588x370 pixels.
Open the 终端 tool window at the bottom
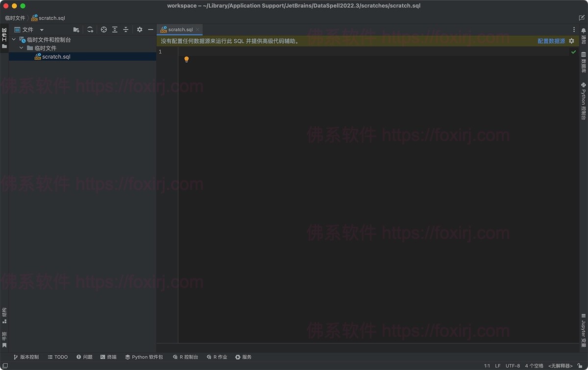(x=109, y=357)
